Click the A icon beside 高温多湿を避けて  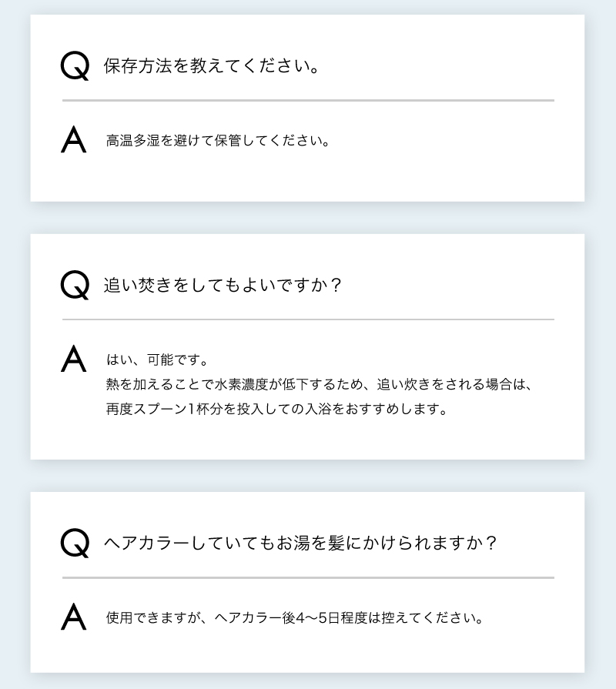coord(73,141)
